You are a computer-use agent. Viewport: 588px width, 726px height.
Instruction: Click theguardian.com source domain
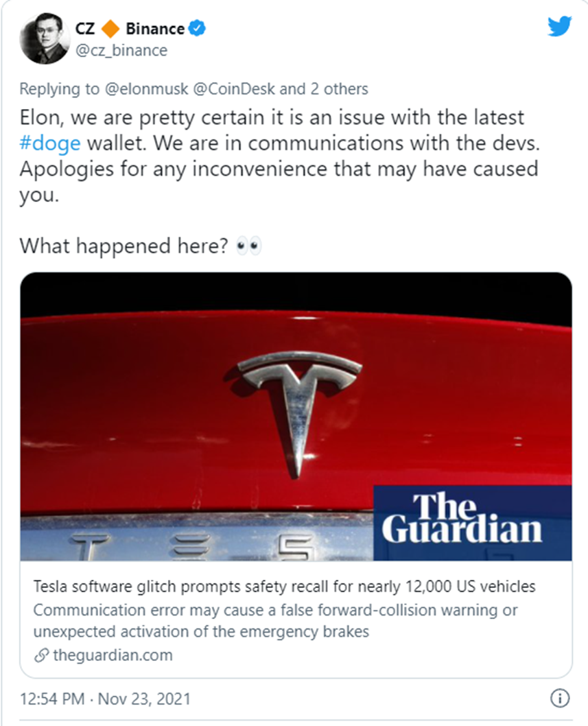coord(113,655)
